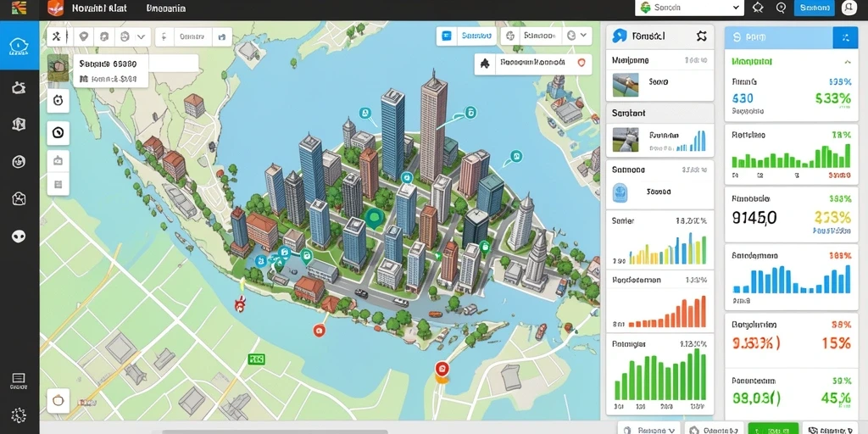Toggle the grid view button on map
The width and height of the screenshot is (868, 434).
(x=58, y=184)
